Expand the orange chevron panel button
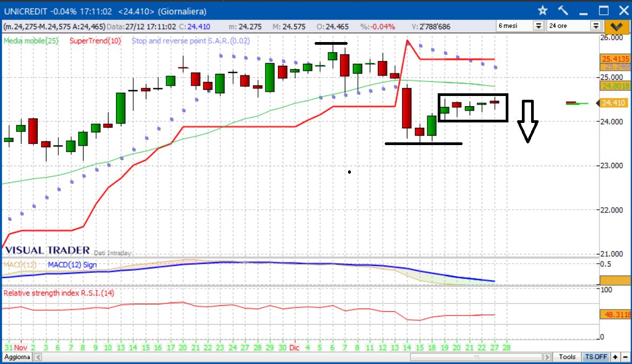This screenshot has width=632, height=364. coord(615,26)
